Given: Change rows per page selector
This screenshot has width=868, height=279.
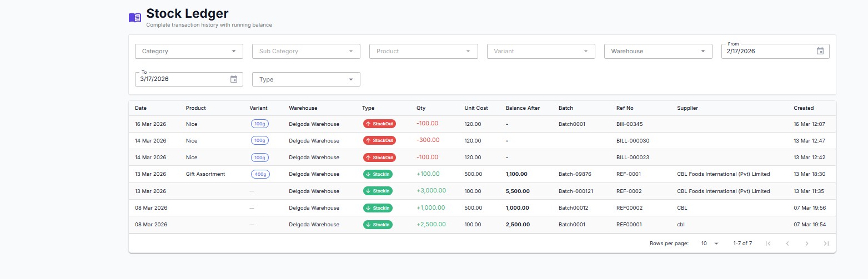Looking at the screenshot, I should coord(709,244).
